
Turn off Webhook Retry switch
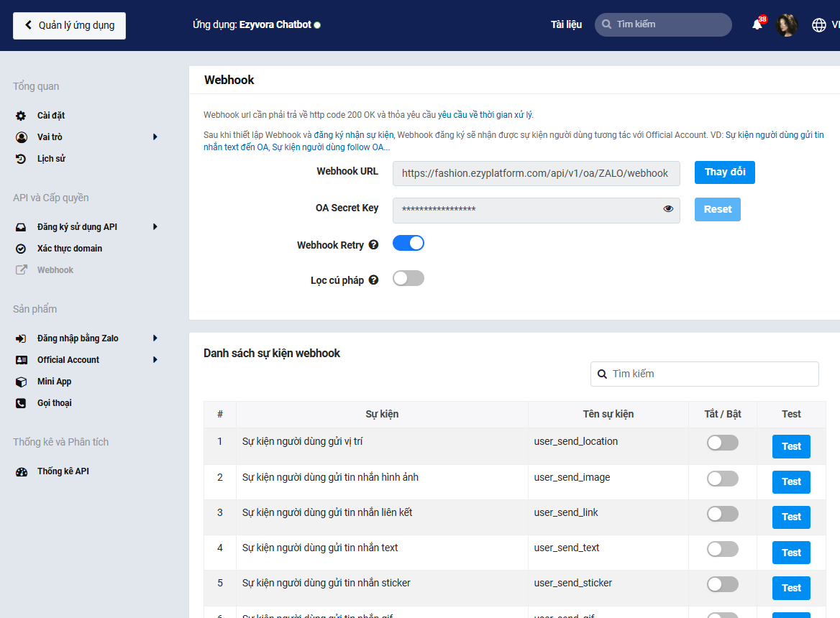pyautogui.click(x=408, y=243)
